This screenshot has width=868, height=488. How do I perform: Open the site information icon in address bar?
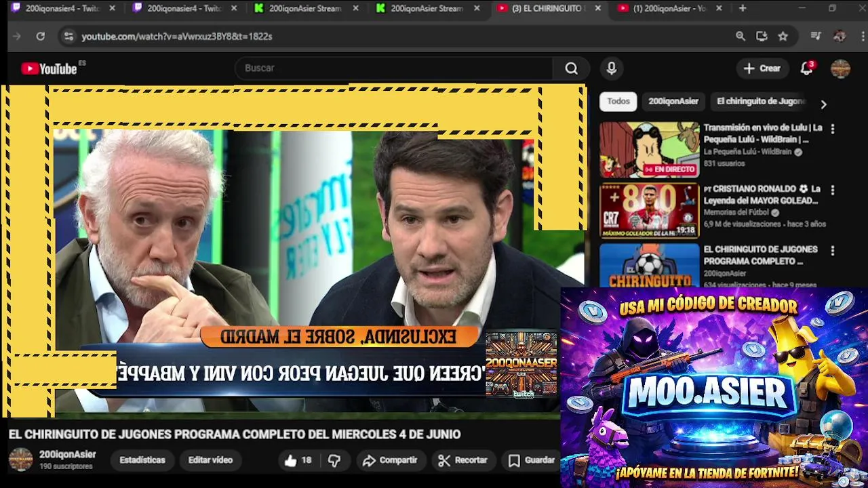68,36
